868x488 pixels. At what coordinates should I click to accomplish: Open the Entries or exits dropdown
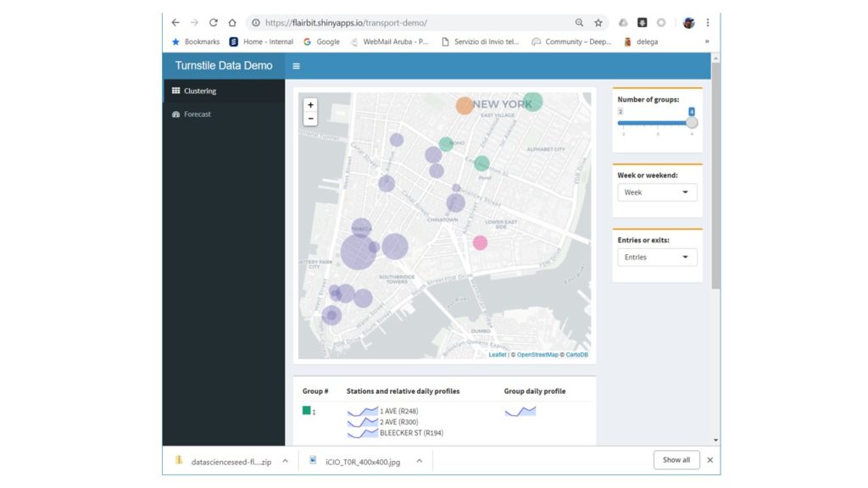tap(657, 257)
